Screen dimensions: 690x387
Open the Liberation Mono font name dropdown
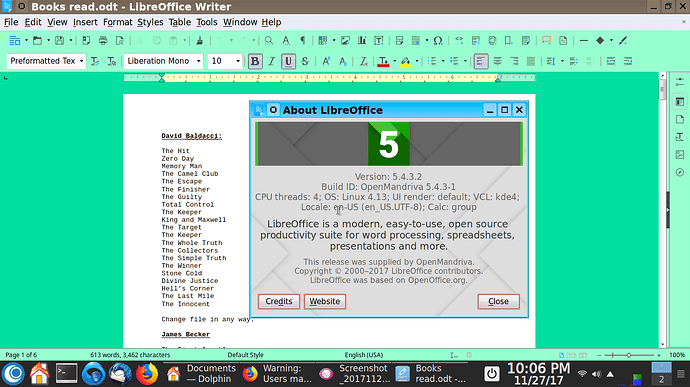[198, 61]
